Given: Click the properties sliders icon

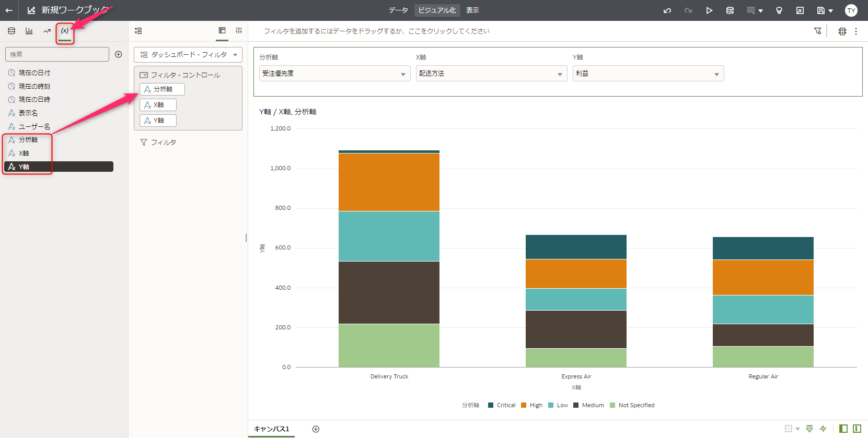Looking at the screenshot, I should point(239,31).
